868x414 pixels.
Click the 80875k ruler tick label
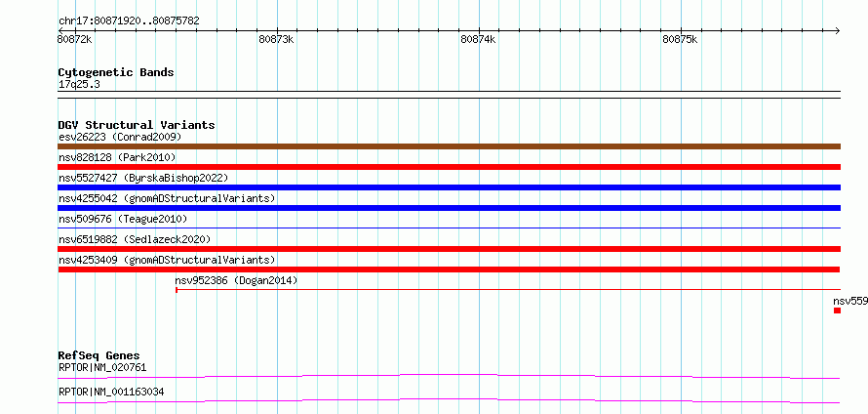click(x=681, y=39)
